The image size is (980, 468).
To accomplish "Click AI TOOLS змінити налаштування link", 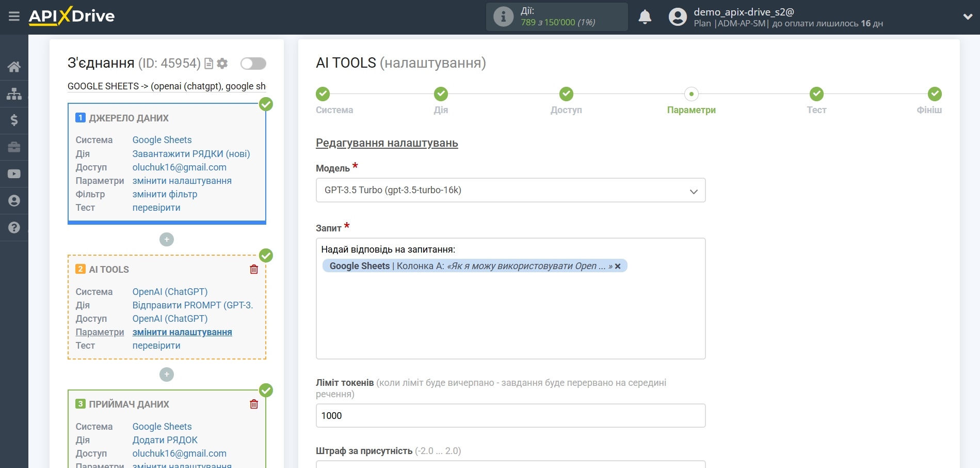I will pos(182,332).
